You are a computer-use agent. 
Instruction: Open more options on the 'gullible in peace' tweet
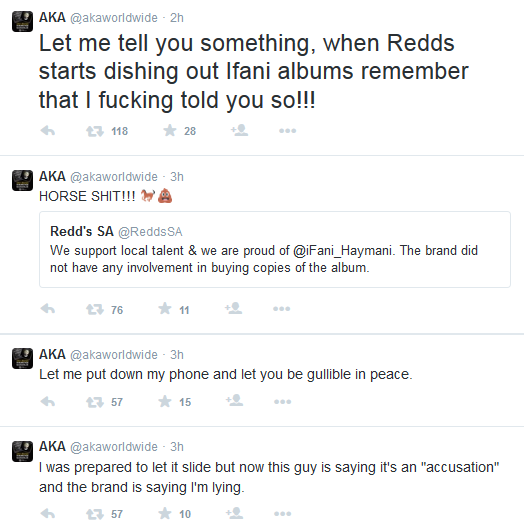282,402
